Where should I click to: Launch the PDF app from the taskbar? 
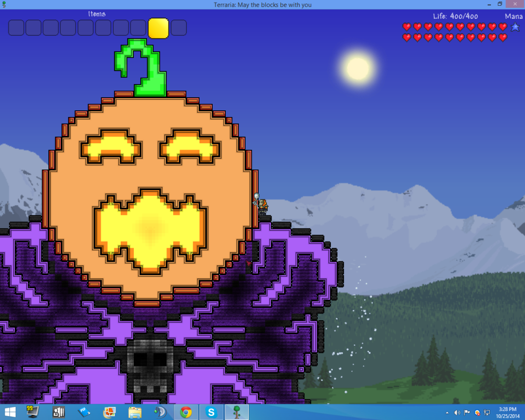pos(83,412)
